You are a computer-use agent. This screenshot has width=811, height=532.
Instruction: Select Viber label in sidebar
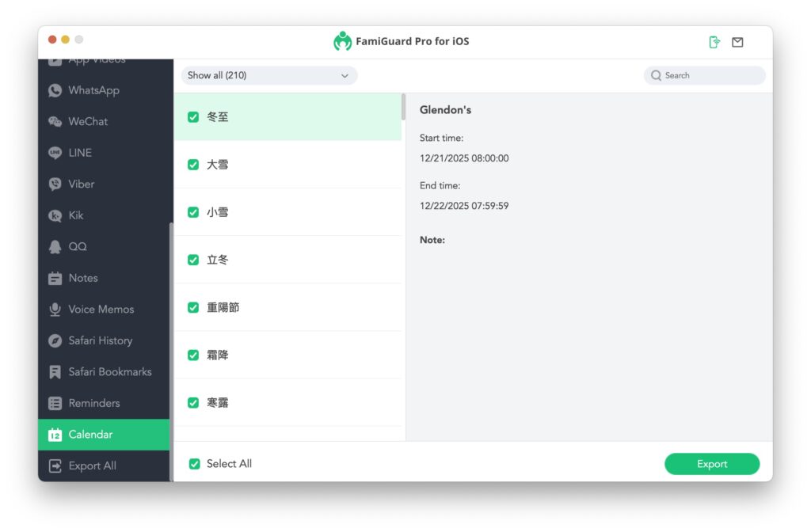click(82, 184)
